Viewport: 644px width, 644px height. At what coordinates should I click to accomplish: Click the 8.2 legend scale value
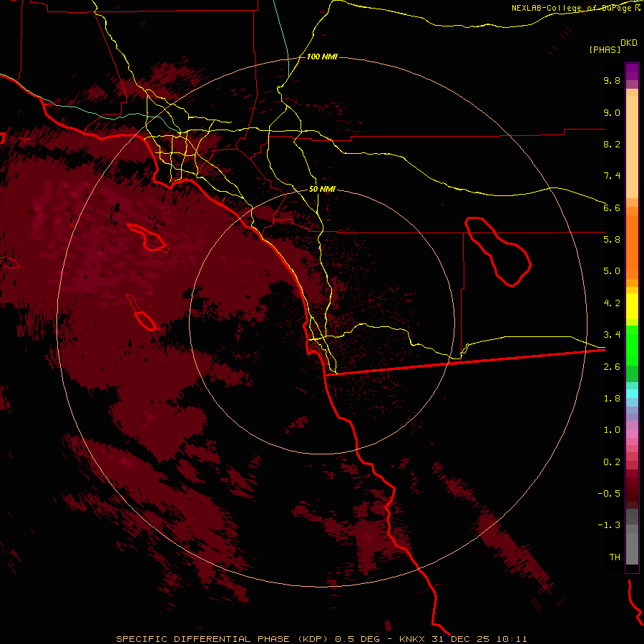[612, 144]
